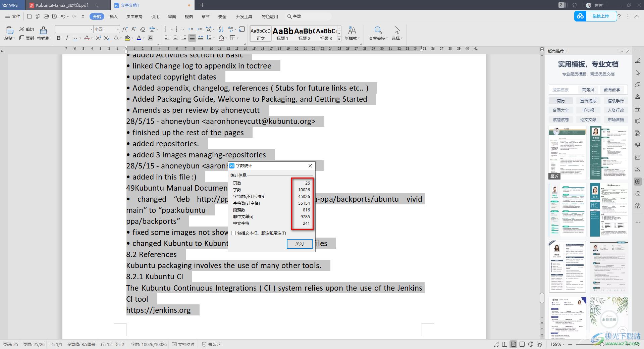Toggle character shading icon
Screen dimensions: 644x349
pos(150,38)
